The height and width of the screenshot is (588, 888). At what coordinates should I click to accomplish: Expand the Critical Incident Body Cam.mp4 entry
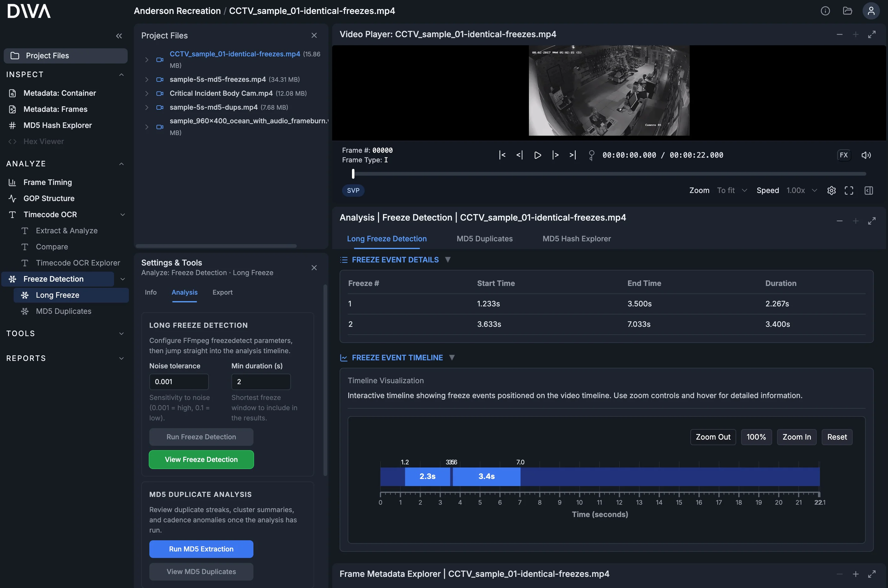pyautogui.click(x=147, y=93)
